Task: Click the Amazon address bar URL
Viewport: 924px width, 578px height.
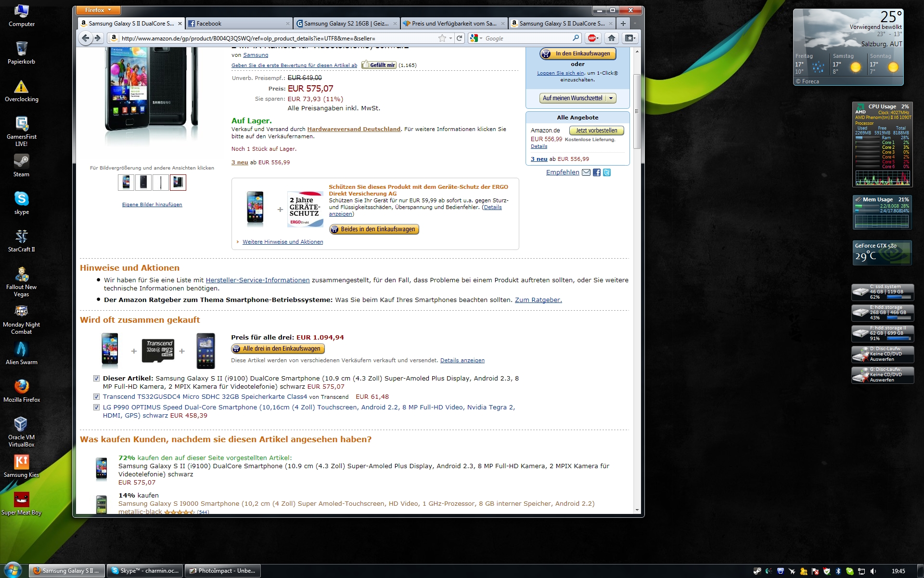Action: [x=248, y=38]
